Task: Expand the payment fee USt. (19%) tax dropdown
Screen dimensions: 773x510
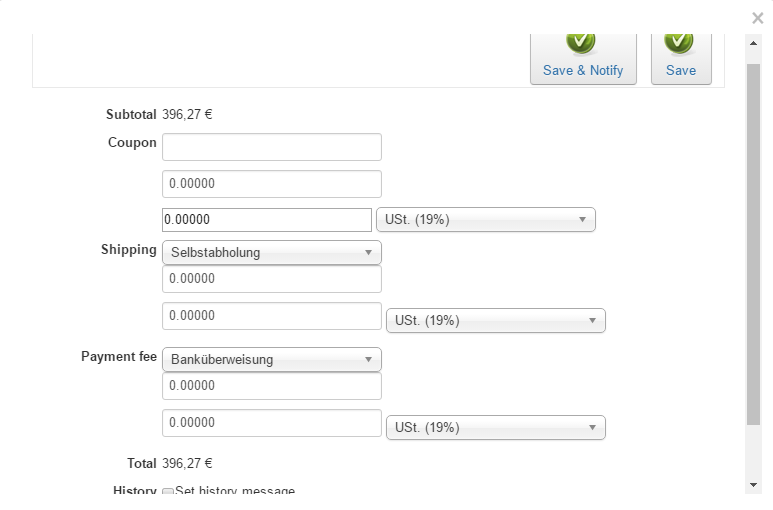Action: click(495, 428)
